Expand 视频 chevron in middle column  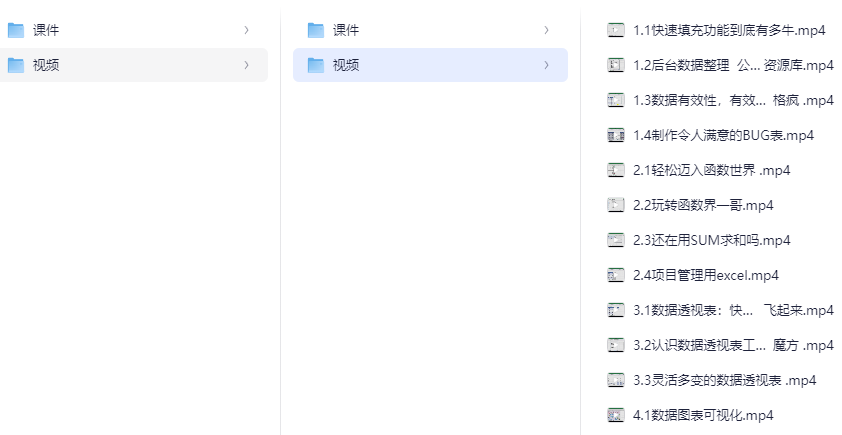coord(546,65)
